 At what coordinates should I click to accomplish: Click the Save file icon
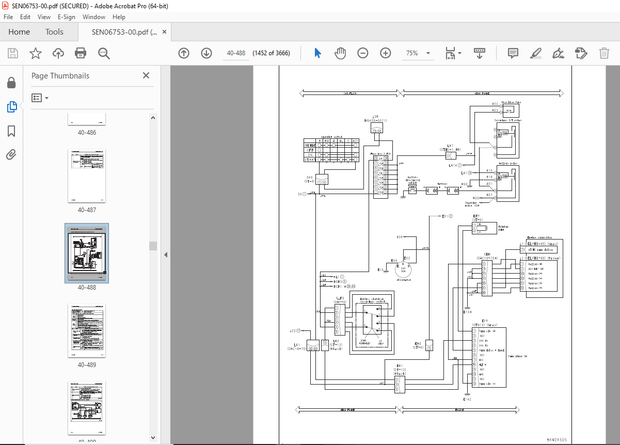pos(12,53)
